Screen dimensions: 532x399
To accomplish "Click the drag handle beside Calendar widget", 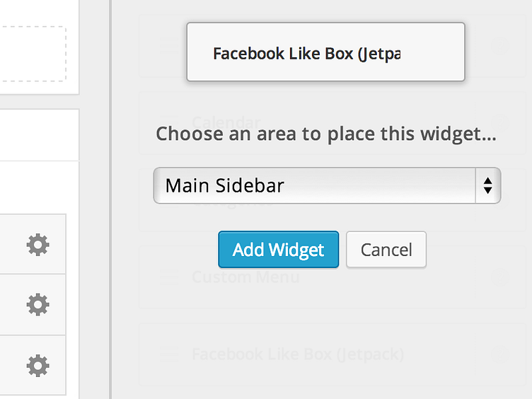I will tap(167, 122).
